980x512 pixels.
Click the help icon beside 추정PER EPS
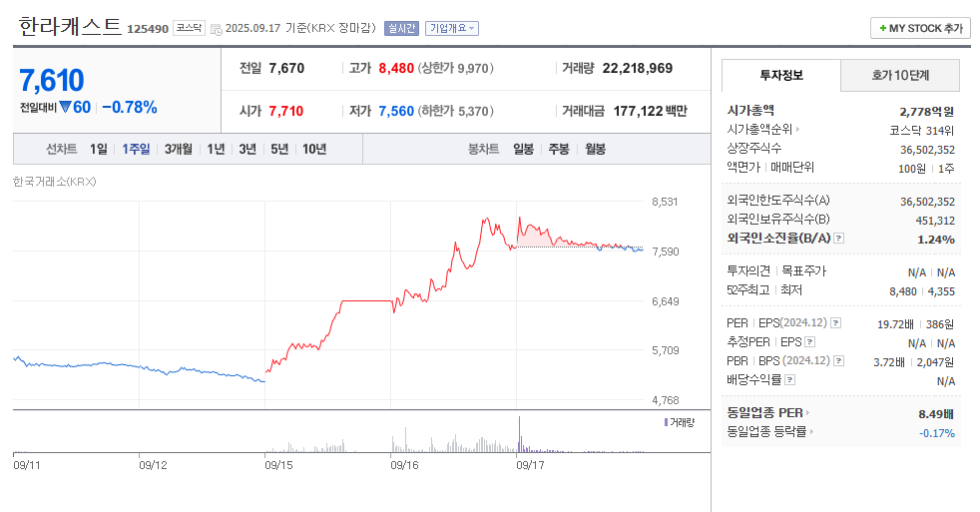(x=810, y=342)
